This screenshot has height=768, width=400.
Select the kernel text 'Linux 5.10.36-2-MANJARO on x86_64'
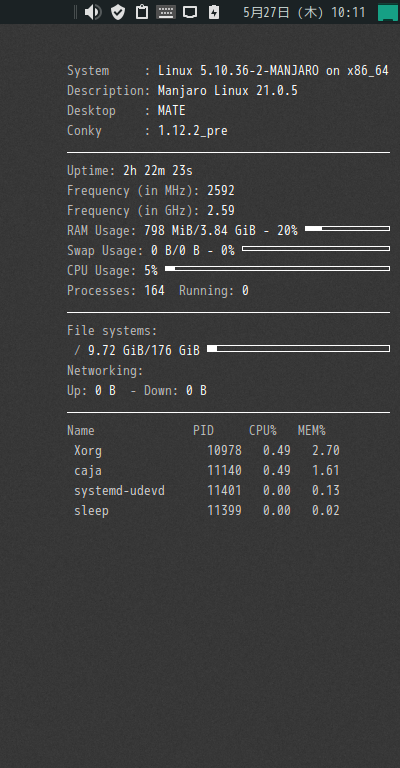point(273,71)
